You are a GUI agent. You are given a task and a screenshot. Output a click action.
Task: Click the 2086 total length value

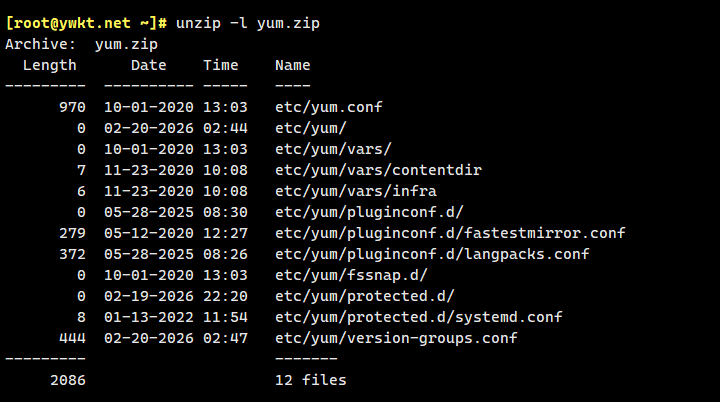(67, 380)
